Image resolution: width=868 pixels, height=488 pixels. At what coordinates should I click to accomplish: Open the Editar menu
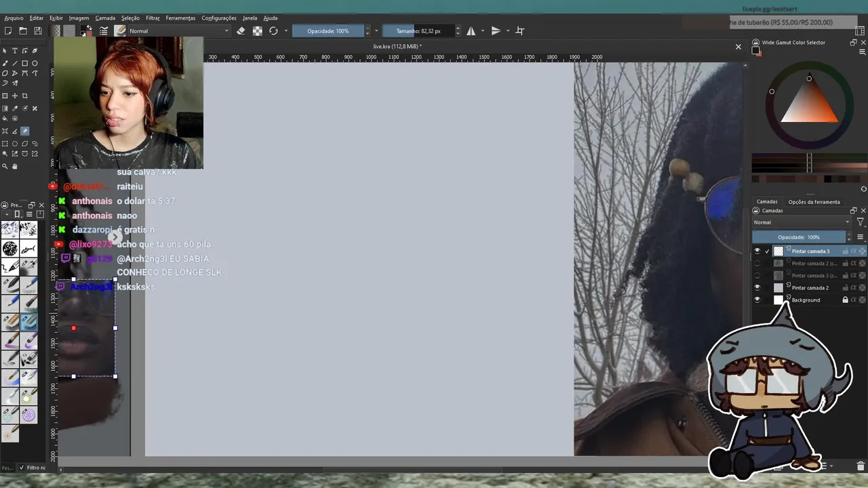[x=37, y=18]
